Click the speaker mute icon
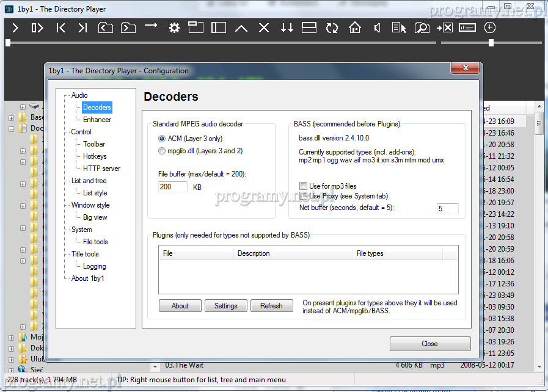The image size is (548, 392). (378, 28)
